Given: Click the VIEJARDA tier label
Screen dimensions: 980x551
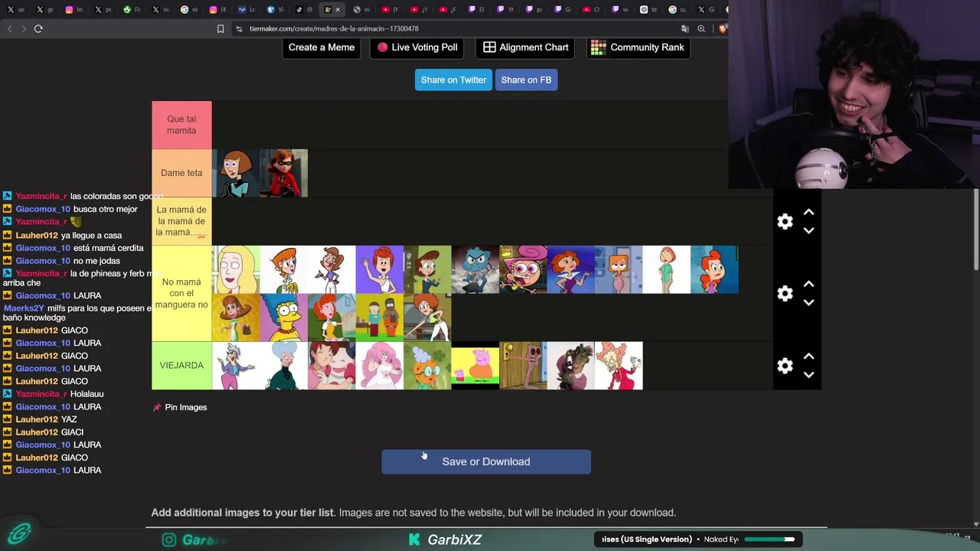Looking at the screenshot, I should click(181, 366).
